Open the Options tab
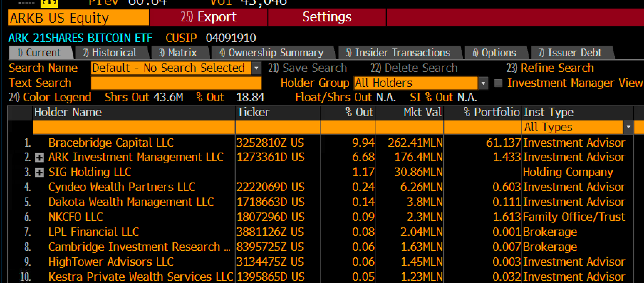The height and width of the screenshot is (283, 644). coord(495,53)
